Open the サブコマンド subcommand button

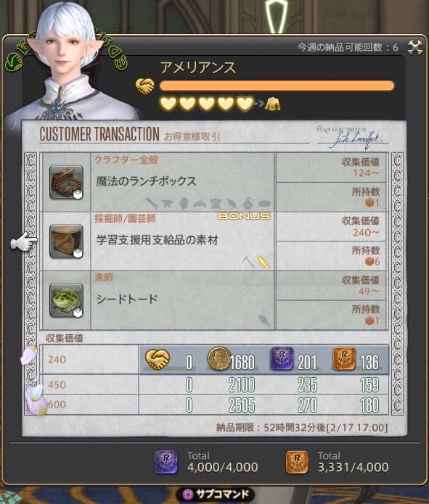coord(216,493)
